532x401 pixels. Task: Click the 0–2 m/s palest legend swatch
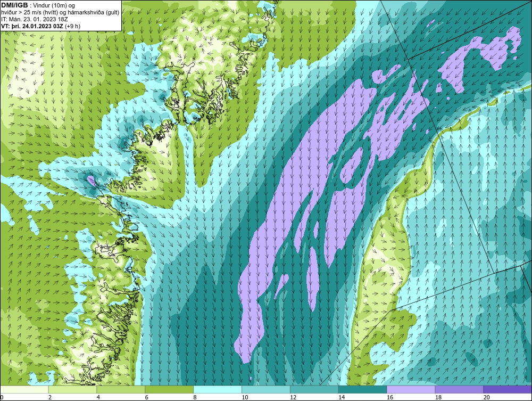24,389
